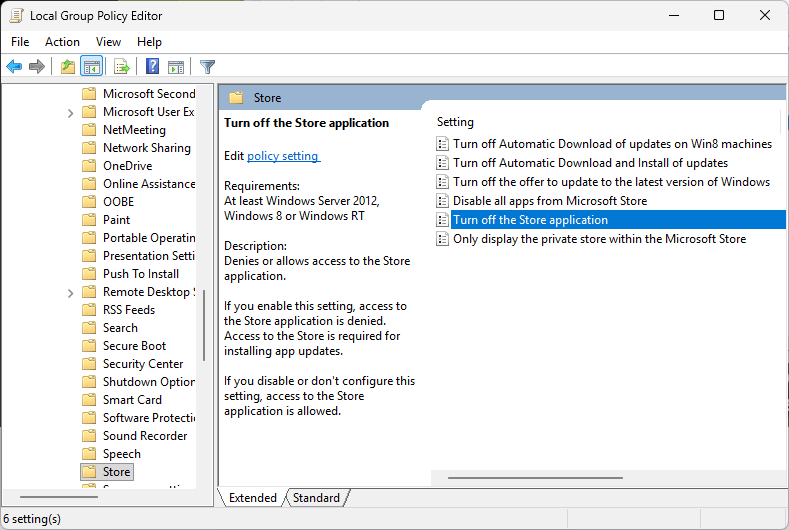Screen dimensions: 789x530
Task: Open Help via the question mark icon
Action: pos(152,66)
